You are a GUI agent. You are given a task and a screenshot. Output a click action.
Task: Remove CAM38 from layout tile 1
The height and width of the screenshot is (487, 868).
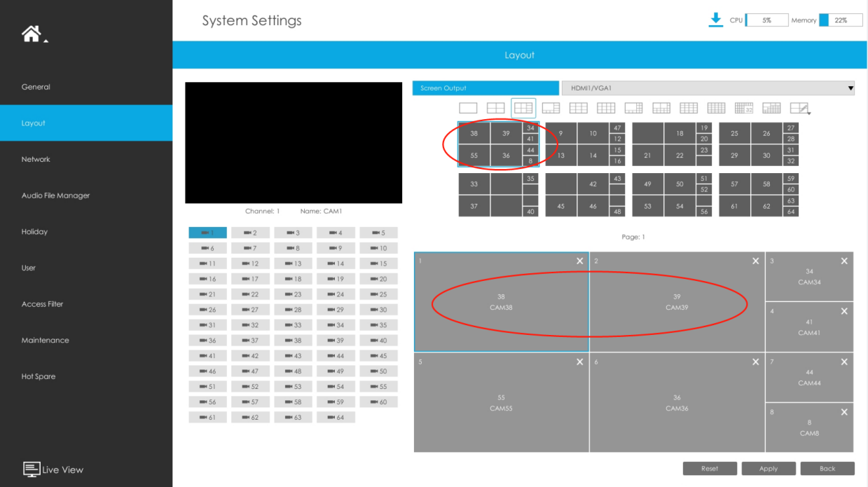coord(579,261)
